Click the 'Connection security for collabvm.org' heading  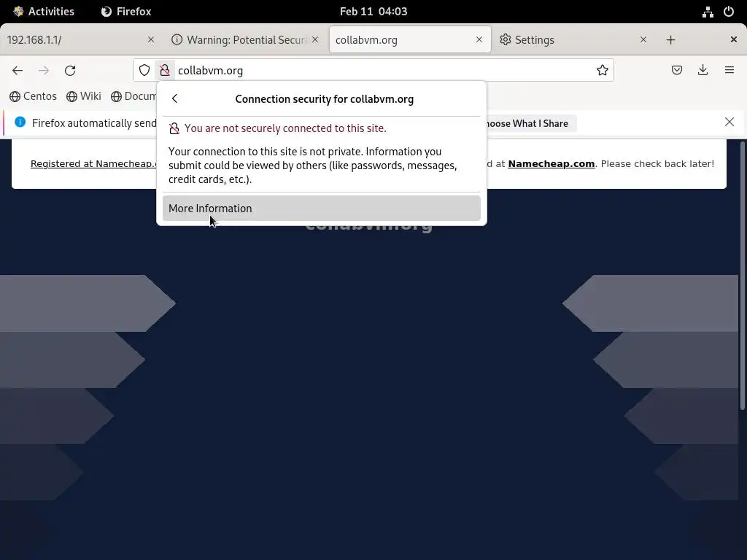click(325, 99)
